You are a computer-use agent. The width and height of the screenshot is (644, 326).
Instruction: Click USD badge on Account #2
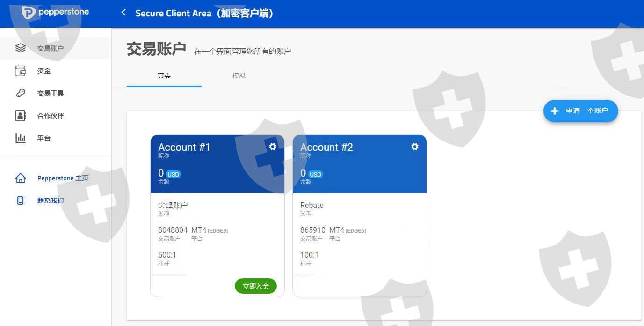tap(316, 174)
